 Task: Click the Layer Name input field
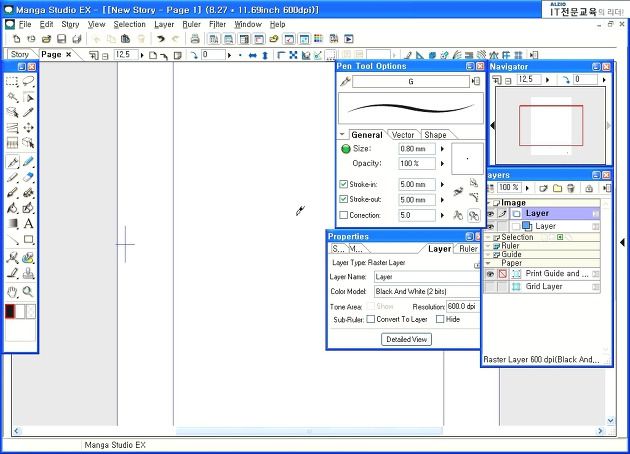click(x=427, y=277)
